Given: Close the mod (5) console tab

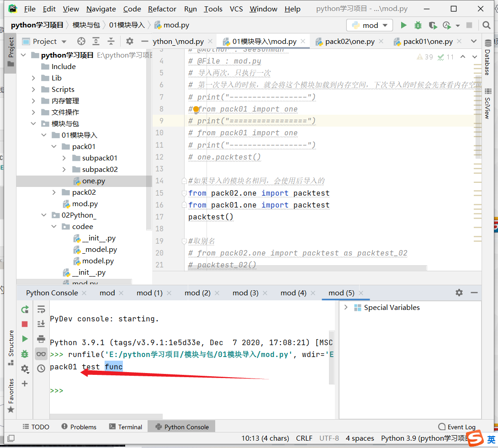Looking at the screenshot, I should pyautogui.click(x=361, y=293).
